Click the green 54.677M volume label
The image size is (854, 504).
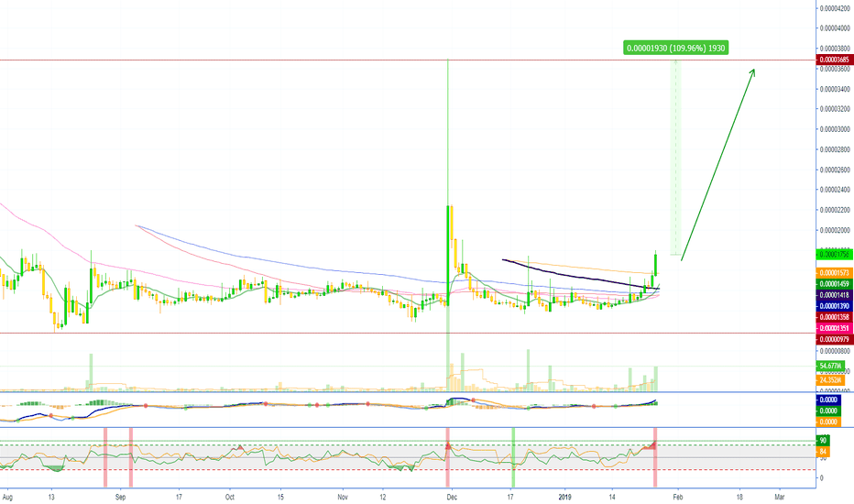click(830, 366)
